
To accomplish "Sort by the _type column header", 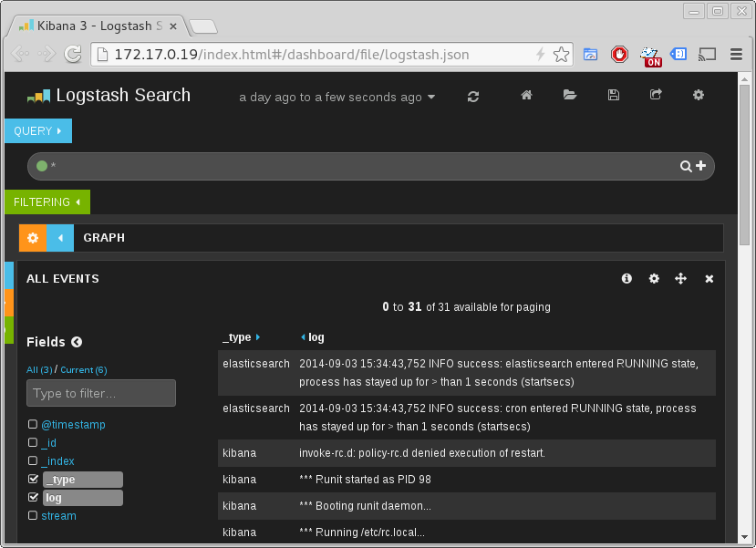I will coord(237,336).
